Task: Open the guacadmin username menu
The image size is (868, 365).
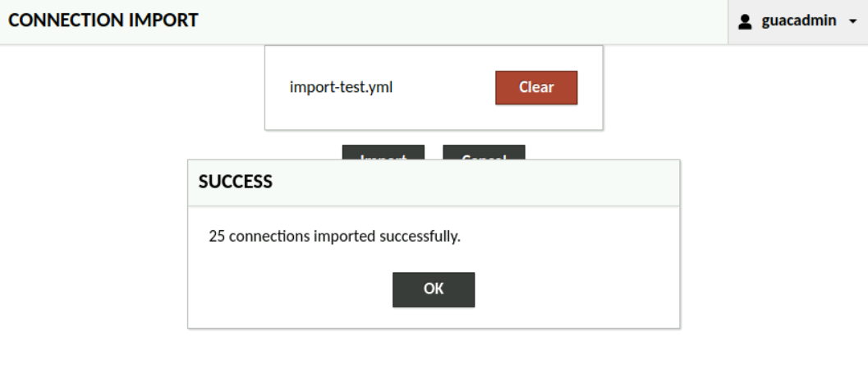Action: (x=798, y=21)
